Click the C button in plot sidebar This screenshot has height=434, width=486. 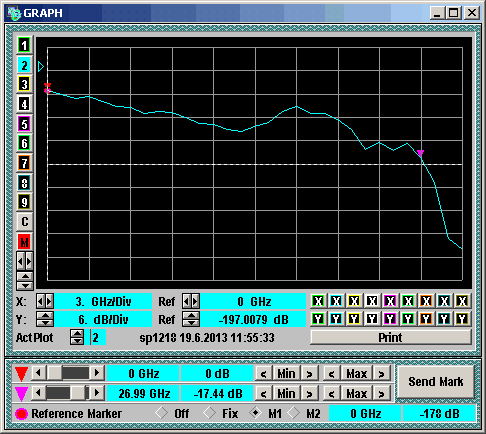24,222
